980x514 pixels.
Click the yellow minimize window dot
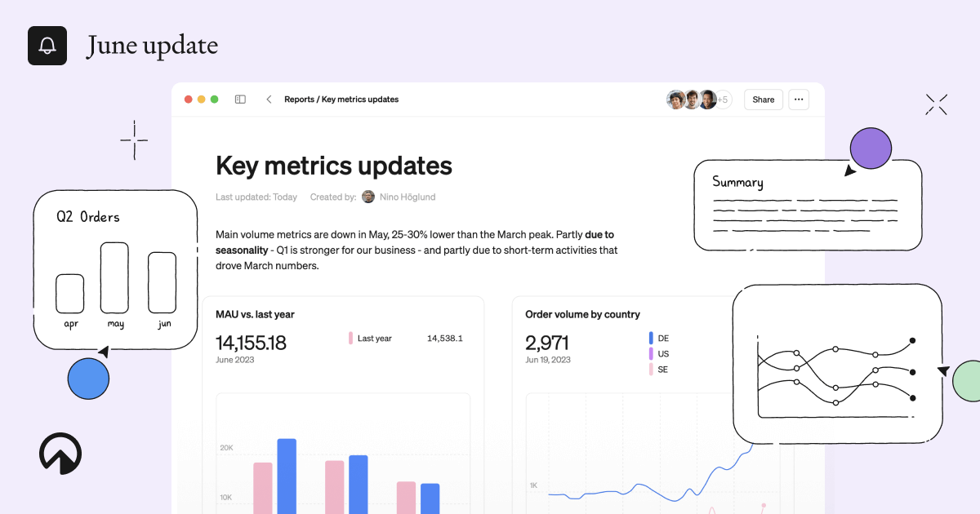coord(201,100)
